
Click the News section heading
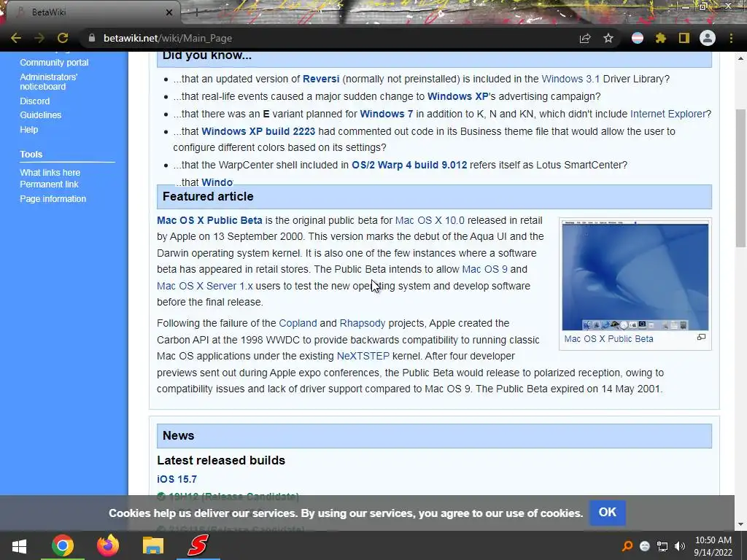(179, 435)
